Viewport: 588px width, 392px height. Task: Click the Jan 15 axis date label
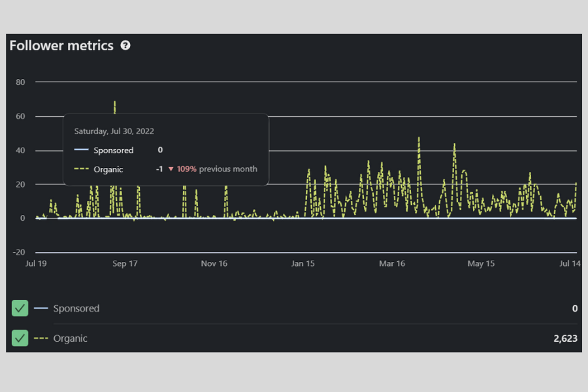[302, 264]
